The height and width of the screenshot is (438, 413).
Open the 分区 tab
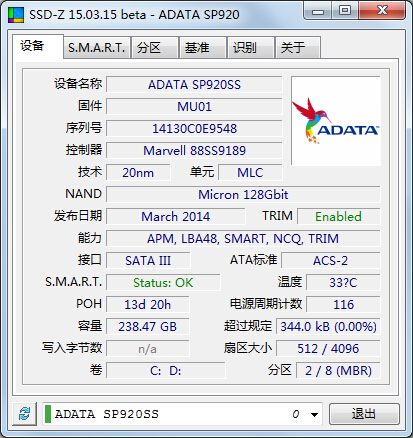[x=155, y=48]
